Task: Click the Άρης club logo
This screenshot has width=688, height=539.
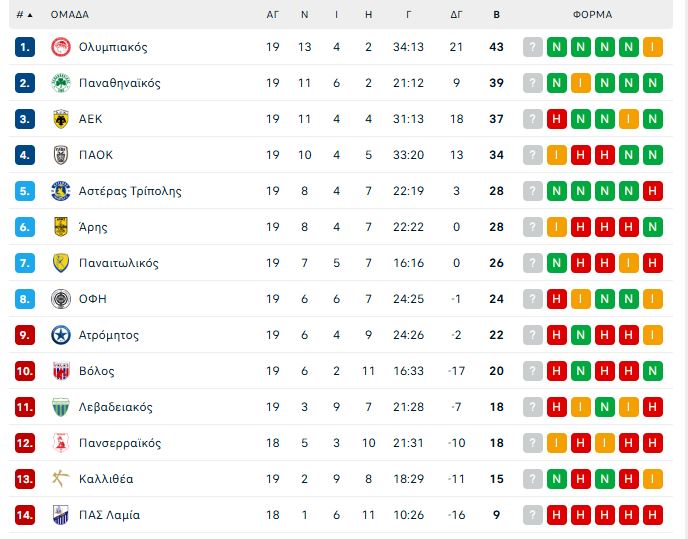Action: (60, 227)
